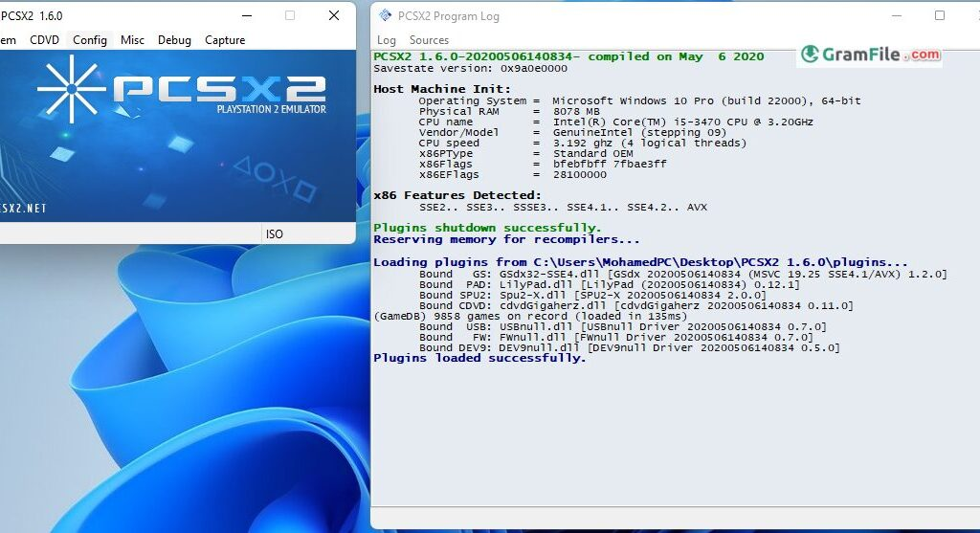
Task: Click the 'CPU speed' log line
Action: point(583,144)
